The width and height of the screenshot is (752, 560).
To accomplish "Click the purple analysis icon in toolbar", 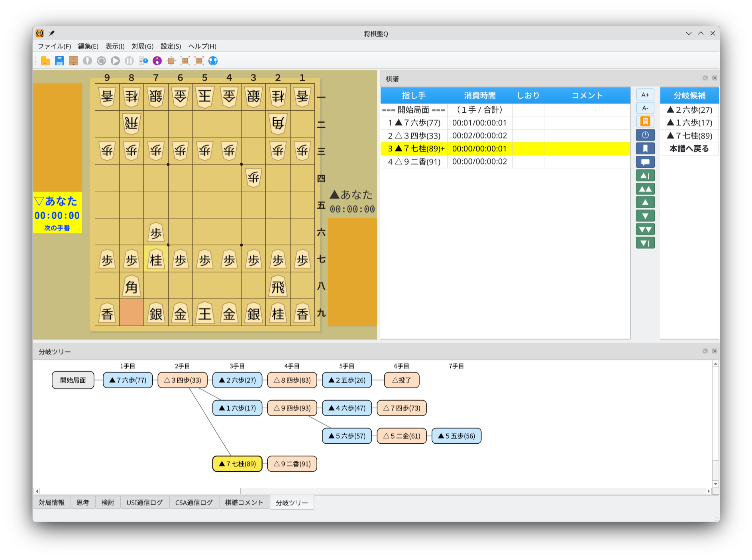I will [157, 61].
